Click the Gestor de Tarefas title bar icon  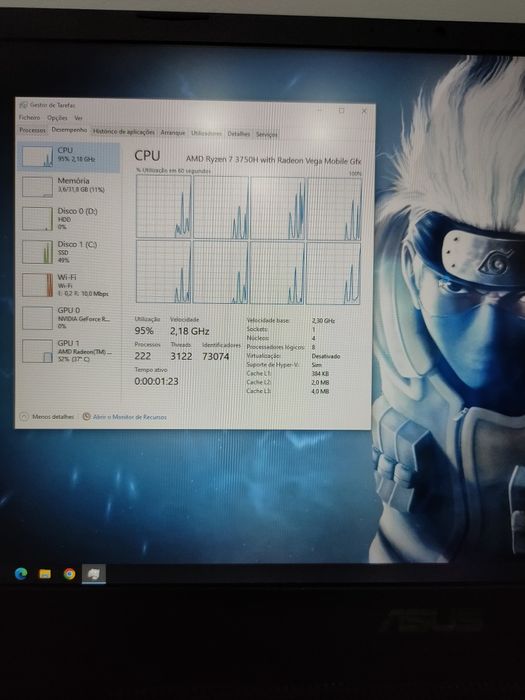pyautogui.click(x=23, y=105)
